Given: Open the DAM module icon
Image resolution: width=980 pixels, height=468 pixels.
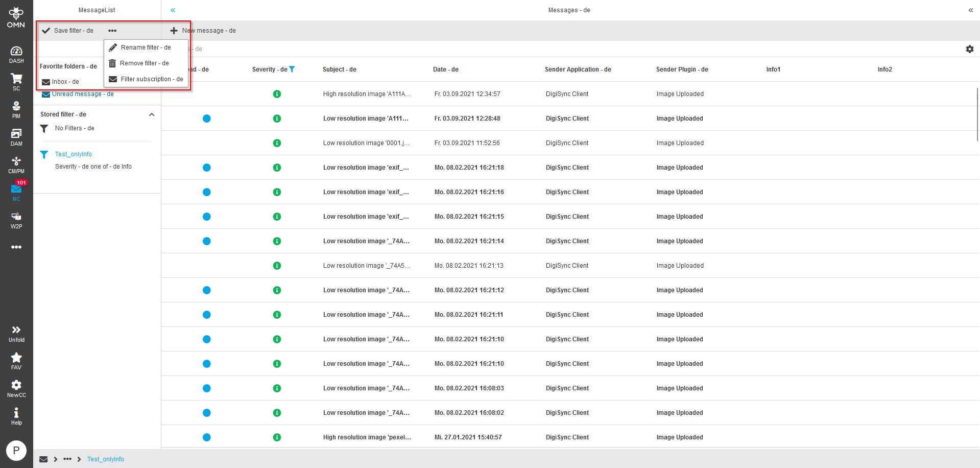Looking at the screenshot, I should (x=16, y=137).
